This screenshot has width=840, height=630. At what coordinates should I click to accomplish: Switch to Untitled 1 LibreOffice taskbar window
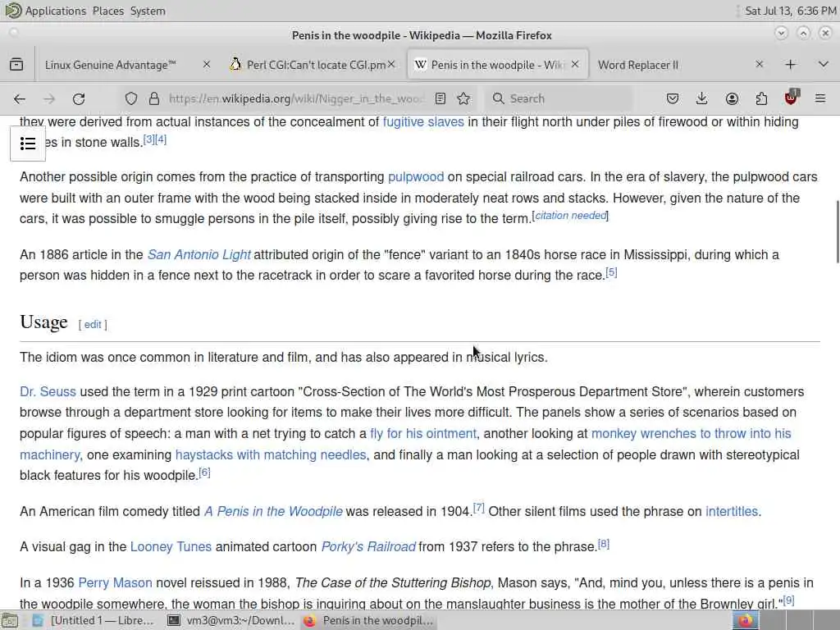pyautogui.click(x=95, y=620)
